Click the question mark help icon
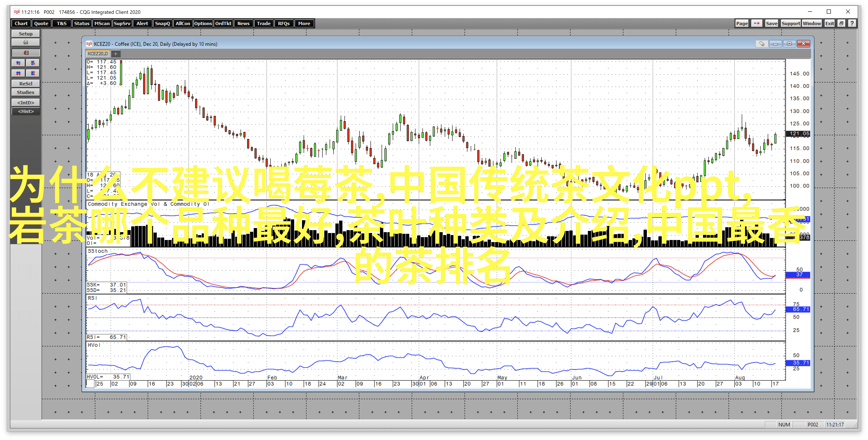The height and width of the screenshot is (440, 868). (x=852, y=23)
